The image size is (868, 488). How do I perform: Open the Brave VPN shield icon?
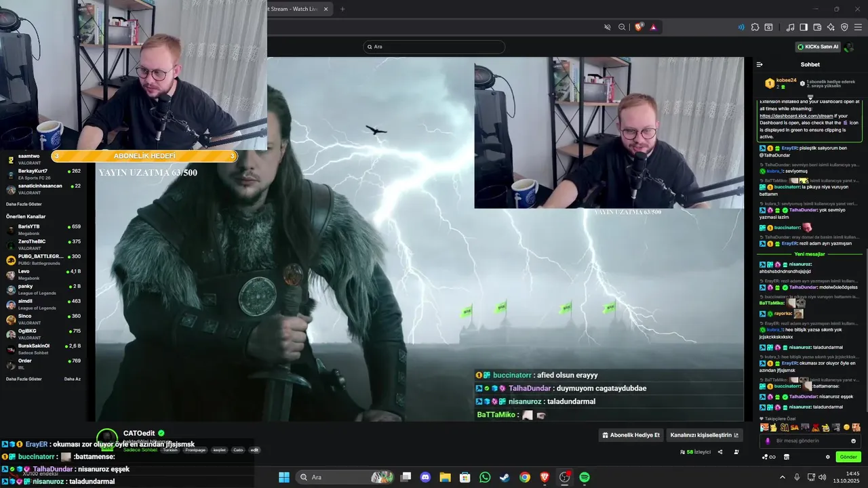[844, 27]
